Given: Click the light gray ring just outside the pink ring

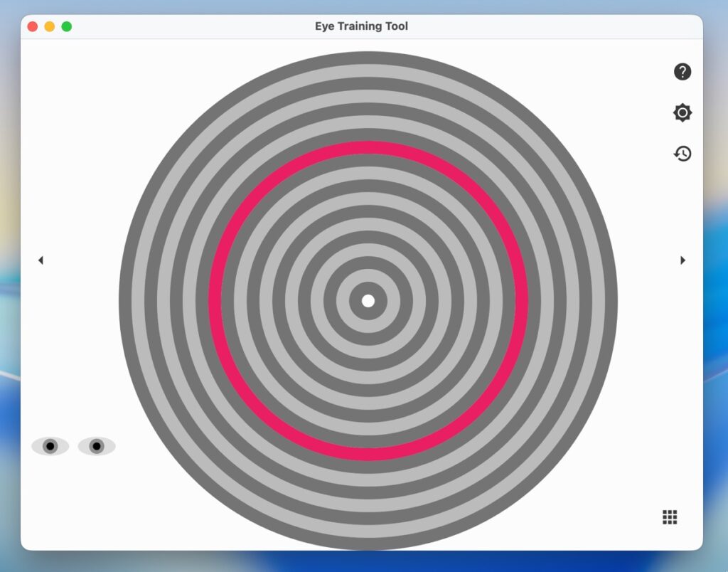Looking at the screenshot, I should (368, 134).
